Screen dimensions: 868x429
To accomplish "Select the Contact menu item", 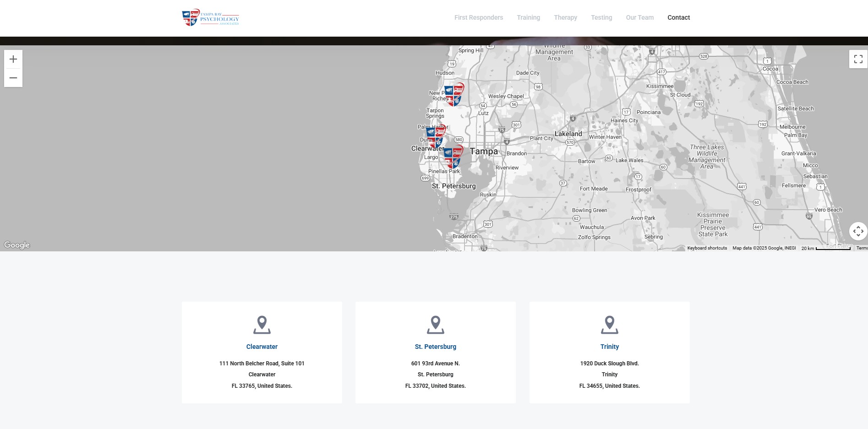I will (678, 17).
